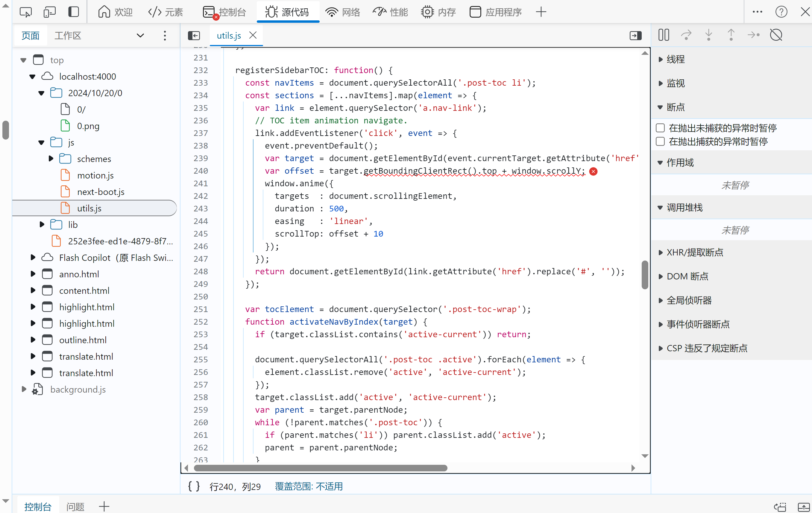Click pretty print braces icon

(194, 486)
